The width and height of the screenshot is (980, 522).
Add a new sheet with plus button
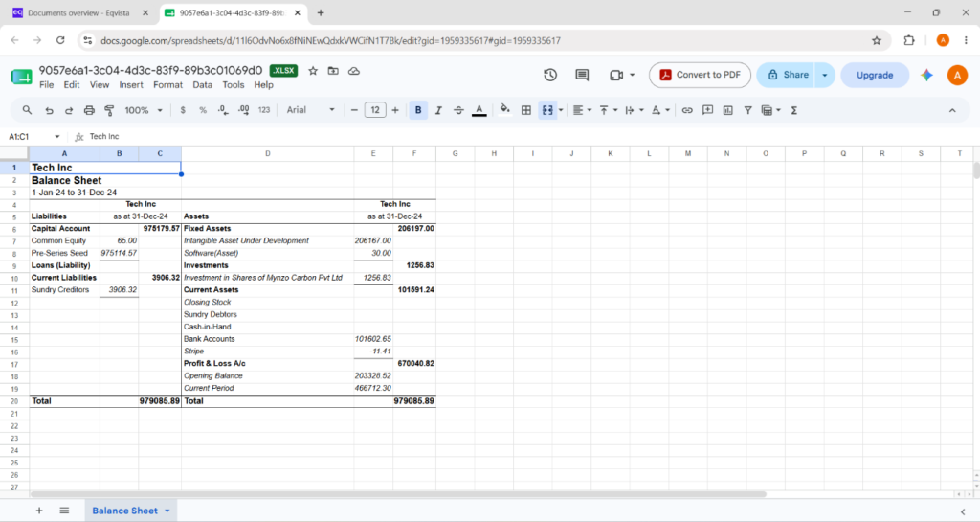pos(38,511)
